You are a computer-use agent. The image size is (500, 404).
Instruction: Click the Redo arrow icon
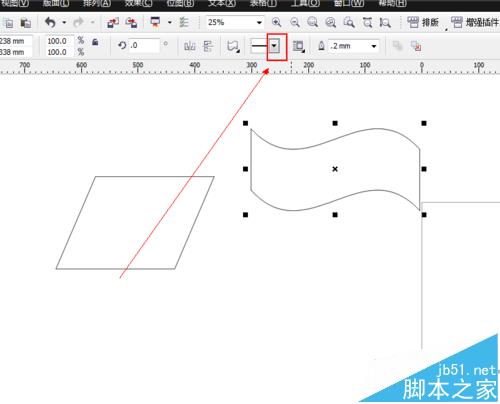pos(78,23)
